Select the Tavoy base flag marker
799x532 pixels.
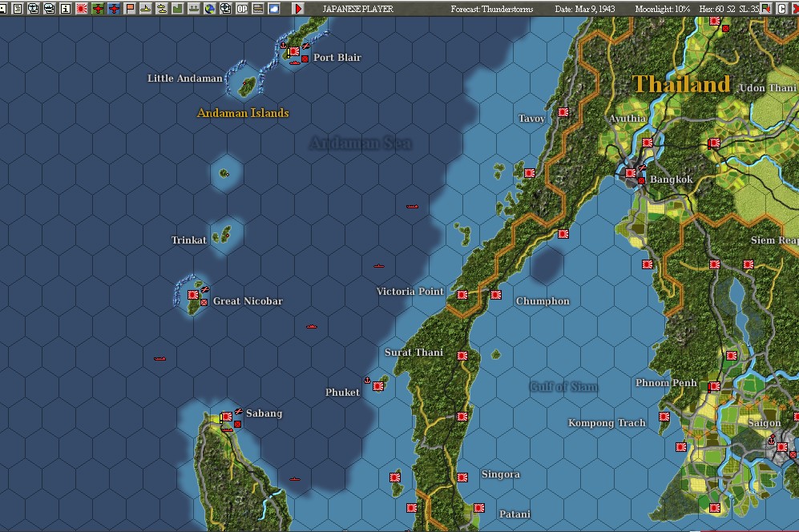coord(563,112)
